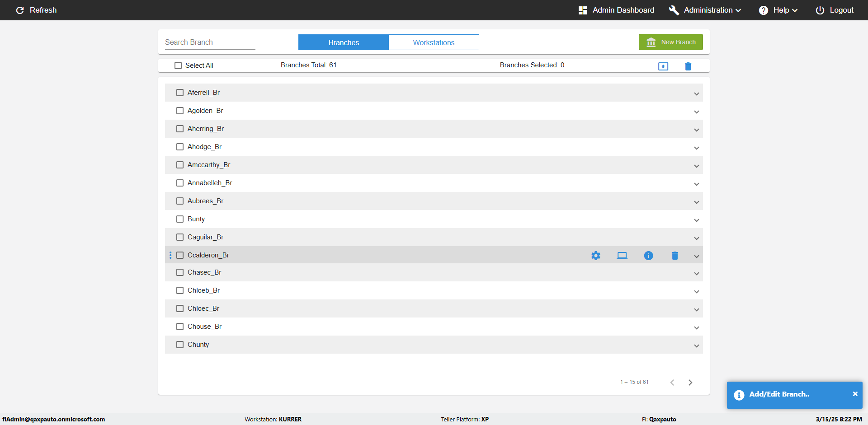This screenshot has height=425, width=868.
Task: Click the FI: Qaxpauto status text
Action: [x=659, y=419]
